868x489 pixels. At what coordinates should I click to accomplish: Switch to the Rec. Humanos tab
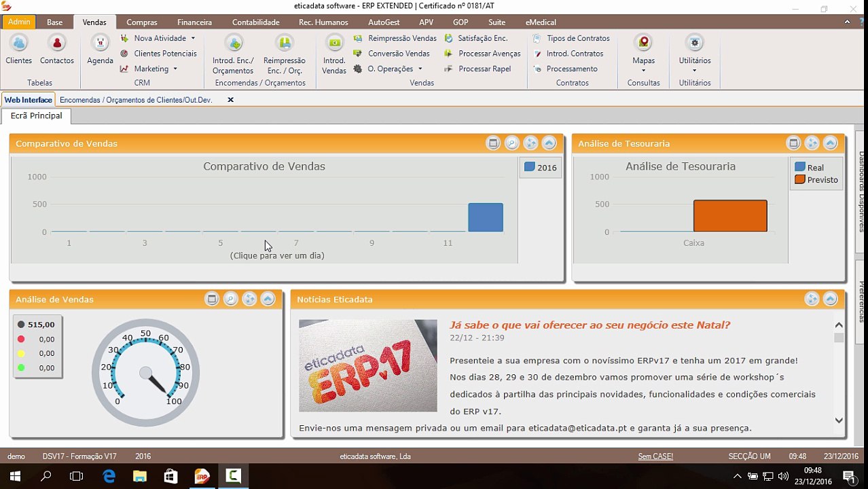click(x=323, y=22)
